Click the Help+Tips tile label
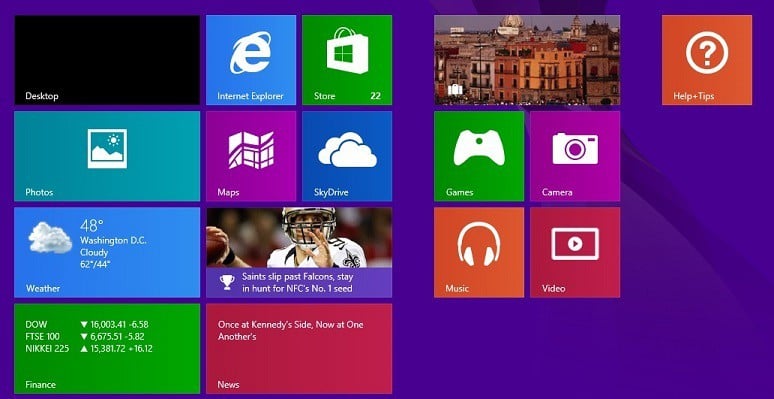774x399 pixels. 694,96
